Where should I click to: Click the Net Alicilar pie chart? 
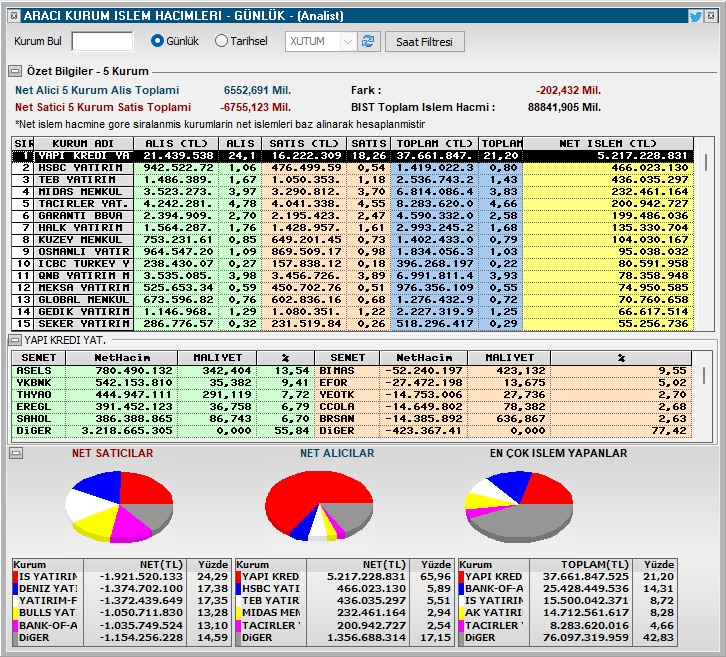[319, 506]
